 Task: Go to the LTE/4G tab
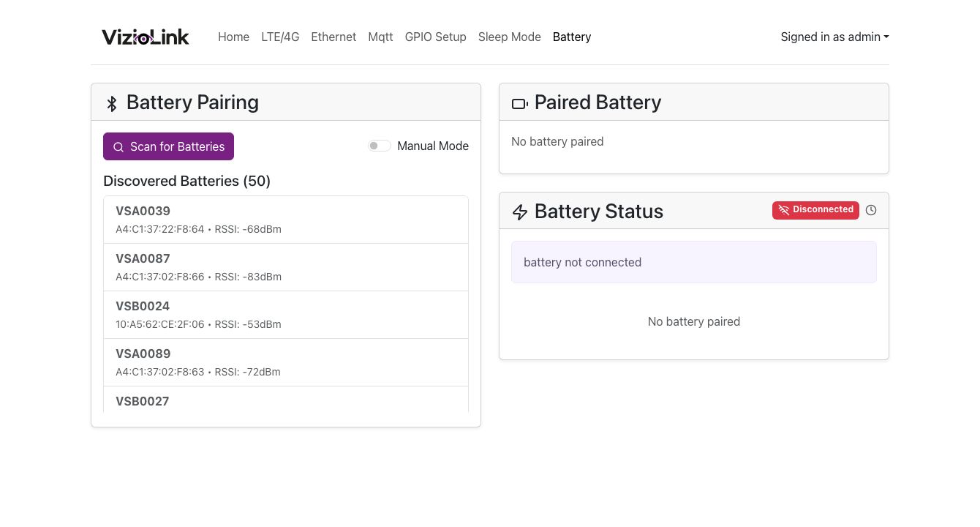(x=280, y=37)
